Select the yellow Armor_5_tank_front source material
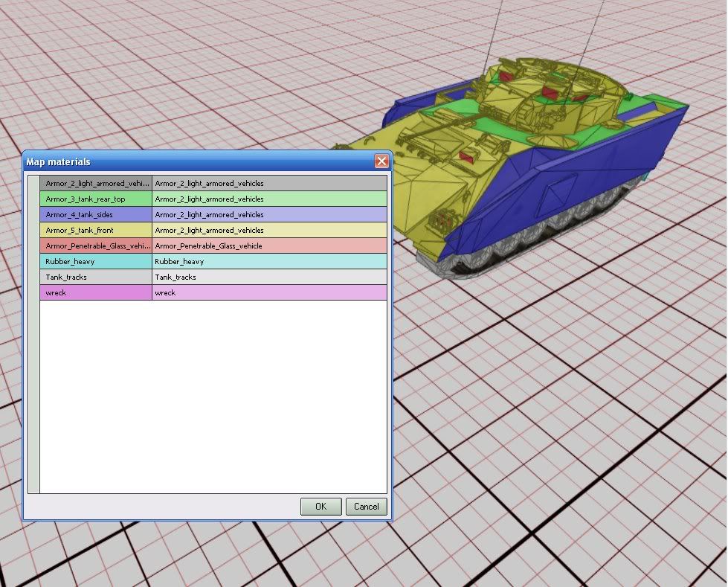The width and height of the screenshot is (728, 587). [97, 231]
